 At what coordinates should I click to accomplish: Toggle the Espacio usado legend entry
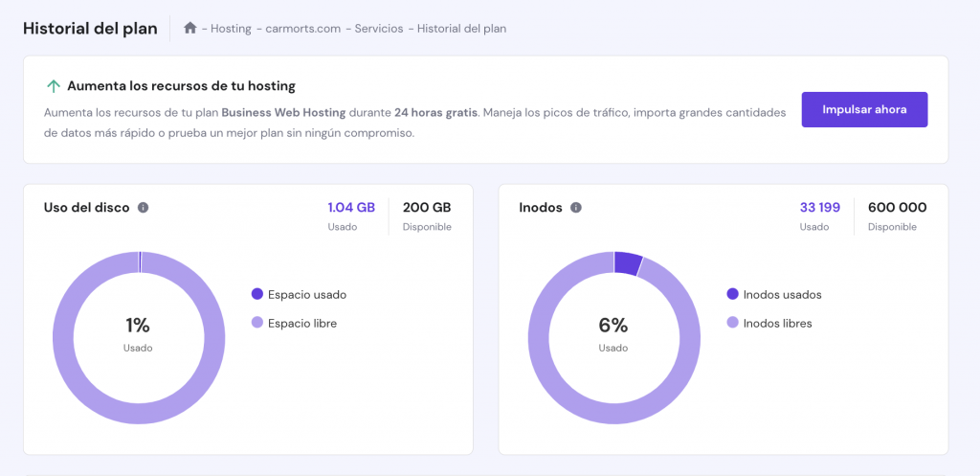click(298, 294)
